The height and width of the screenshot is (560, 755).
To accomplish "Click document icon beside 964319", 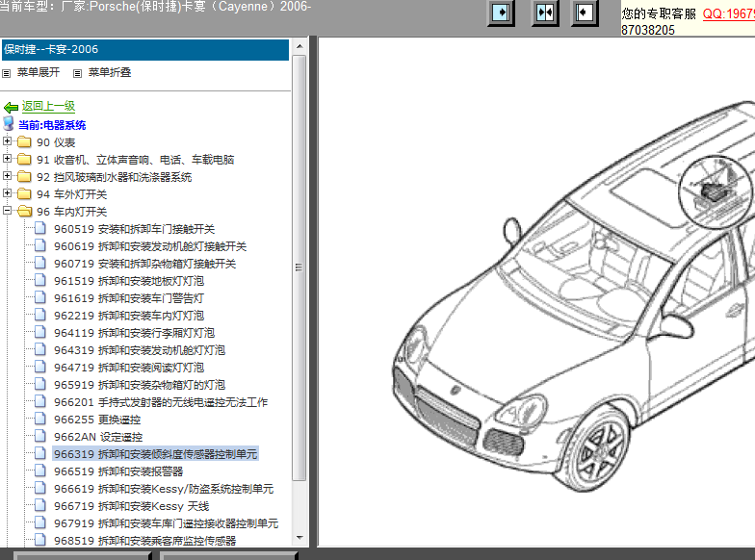I will point(40,349).
